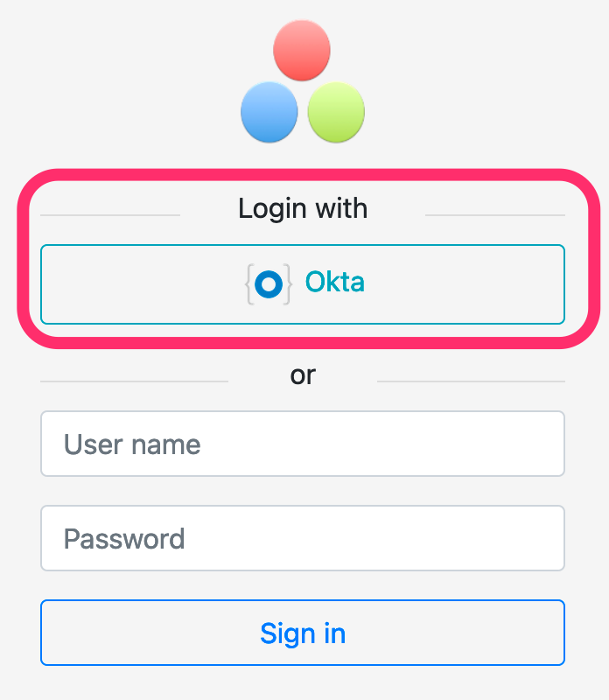Click the teal "Okta" text label
The height and width of the screenshot is (700, 609).
pos(334,283)
